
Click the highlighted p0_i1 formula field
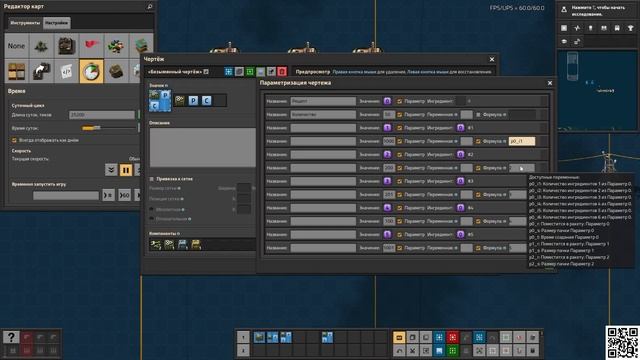(522, 141)
